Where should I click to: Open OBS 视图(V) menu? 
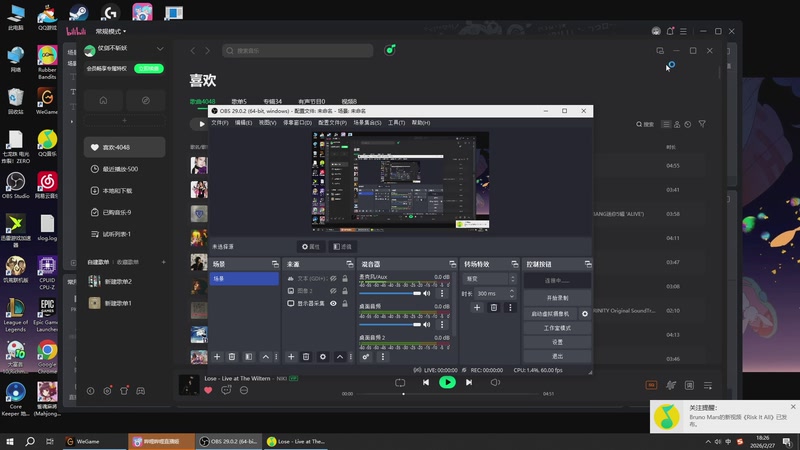pos(267,123)
